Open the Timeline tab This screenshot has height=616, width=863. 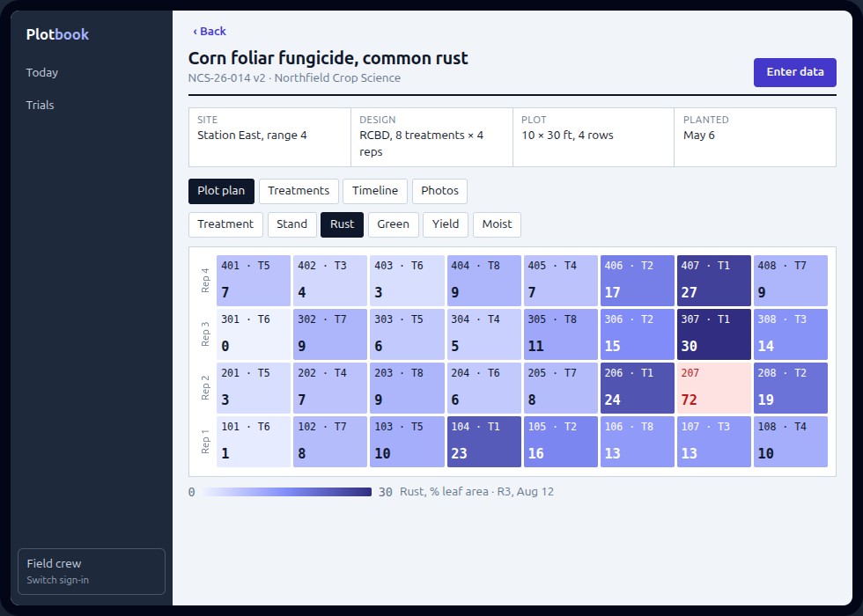[375, 191]
